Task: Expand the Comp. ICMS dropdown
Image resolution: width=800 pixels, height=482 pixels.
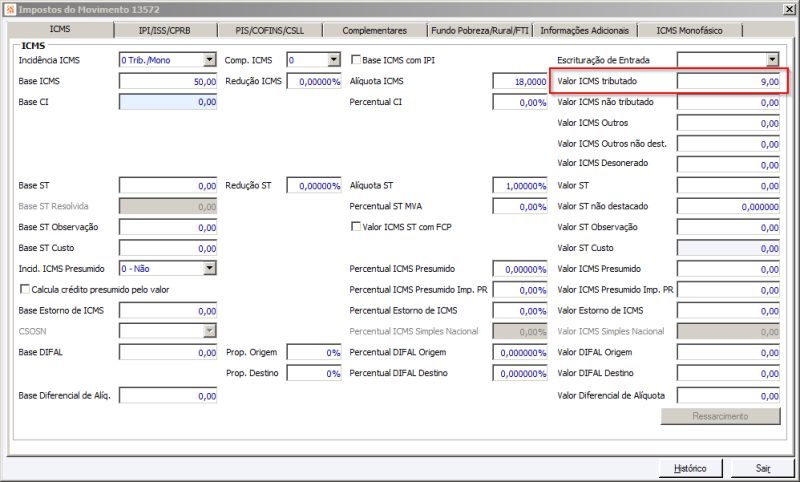Action: tap(334, 60)
